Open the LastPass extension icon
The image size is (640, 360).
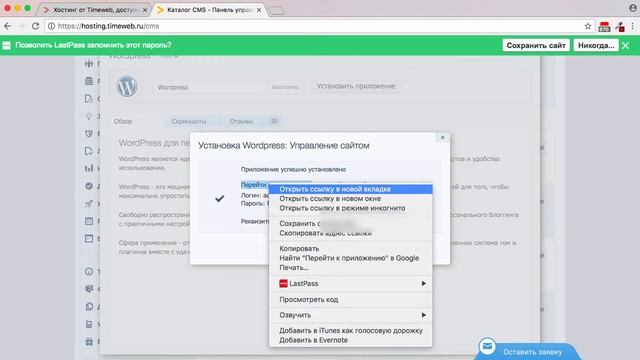pos(604,27)
